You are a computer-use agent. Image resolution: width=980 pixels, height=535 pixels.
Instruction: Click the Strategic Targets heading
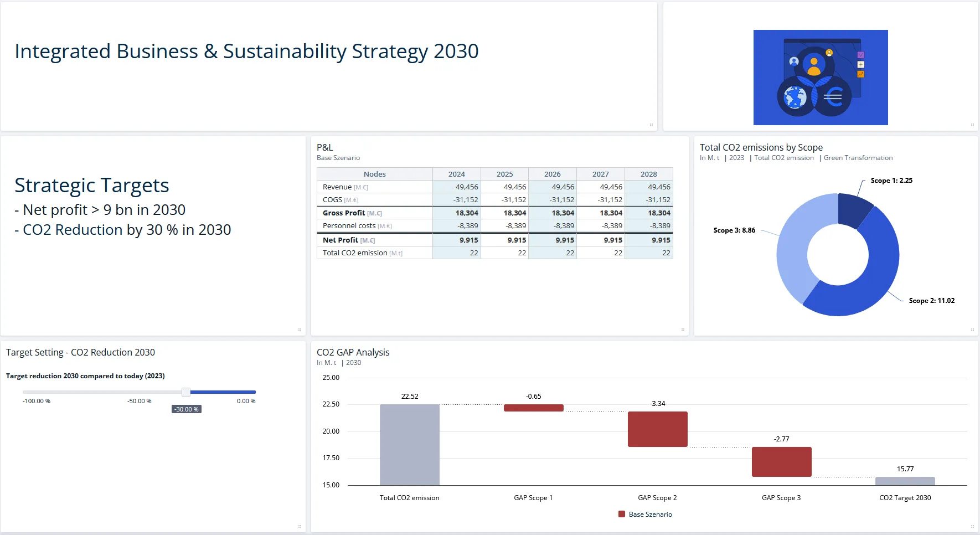click(92, 186)
